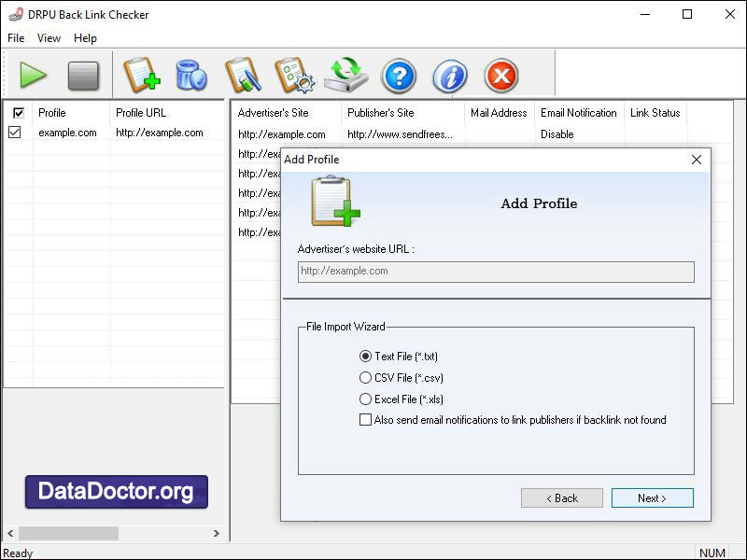Image resolution: width=747 pixels, height=560 pixels.
Task: Select the Text File (*.txt) option
Action: point(364,356)
